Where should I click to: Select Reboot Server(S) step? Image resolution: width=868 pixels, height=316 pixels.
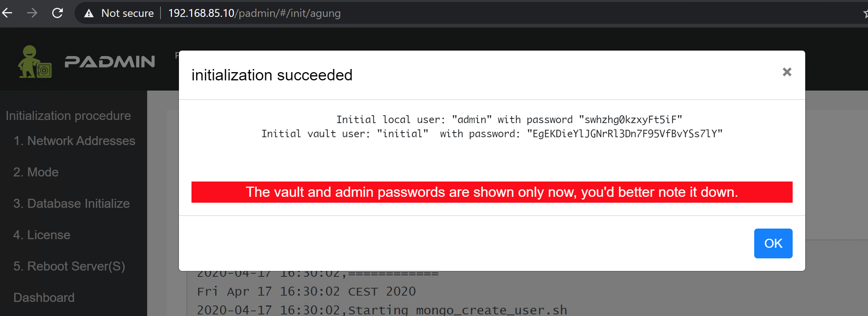(x=69, y=266)
